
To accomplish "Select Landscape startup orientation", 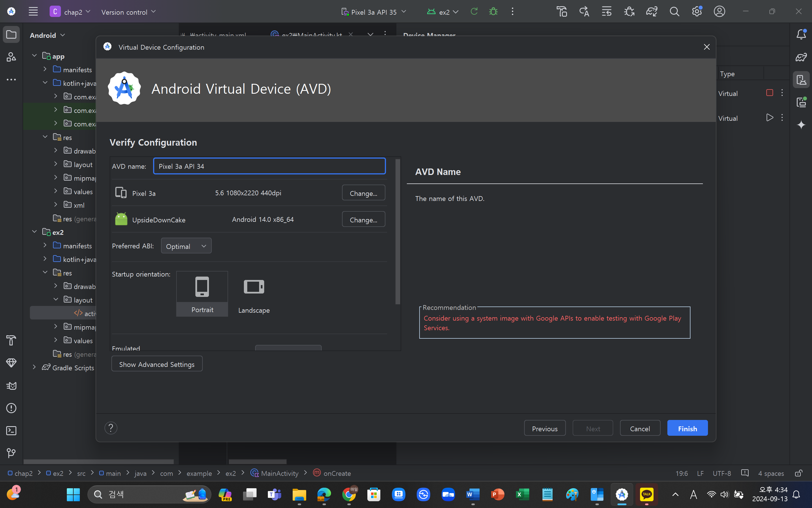I will [254, 294].
